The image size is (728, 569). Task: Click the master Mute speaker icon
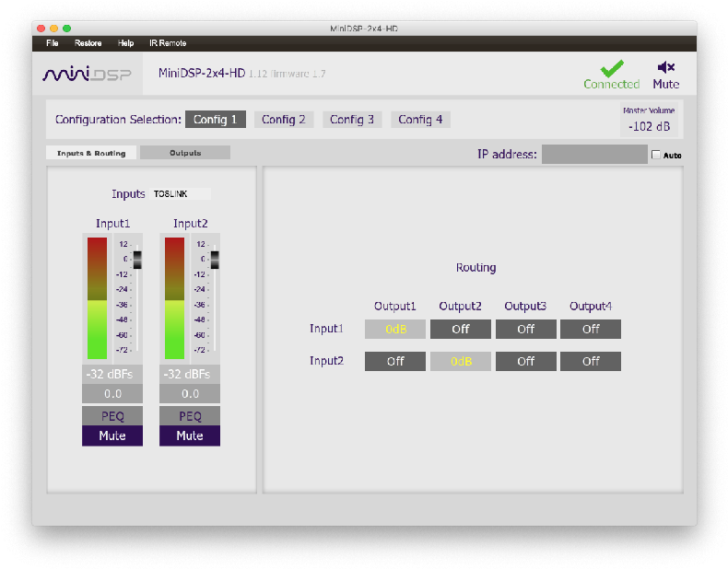[665, 67]
